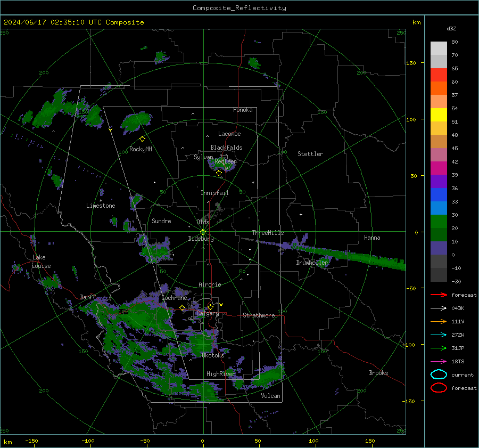Click the cyan current ellipse icon
479x448 pixels.
point(439,374)
